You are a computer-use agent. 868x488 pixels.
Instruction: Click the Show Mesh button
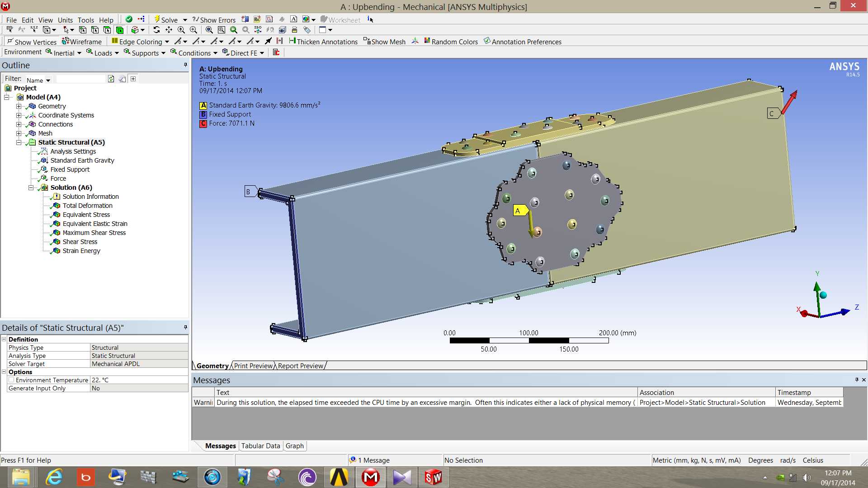(384, 42)
